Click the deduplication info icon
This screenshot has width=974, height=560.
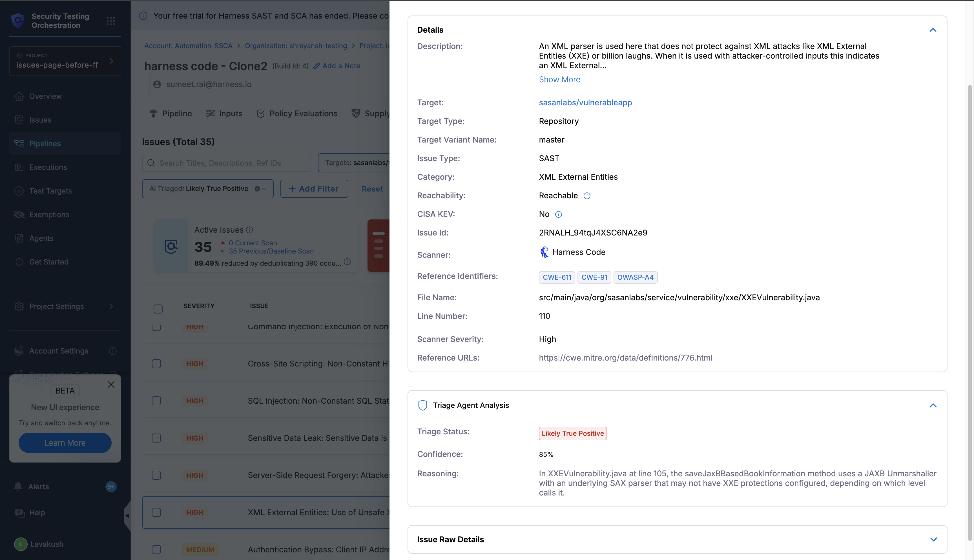click(x=347, y=262)
